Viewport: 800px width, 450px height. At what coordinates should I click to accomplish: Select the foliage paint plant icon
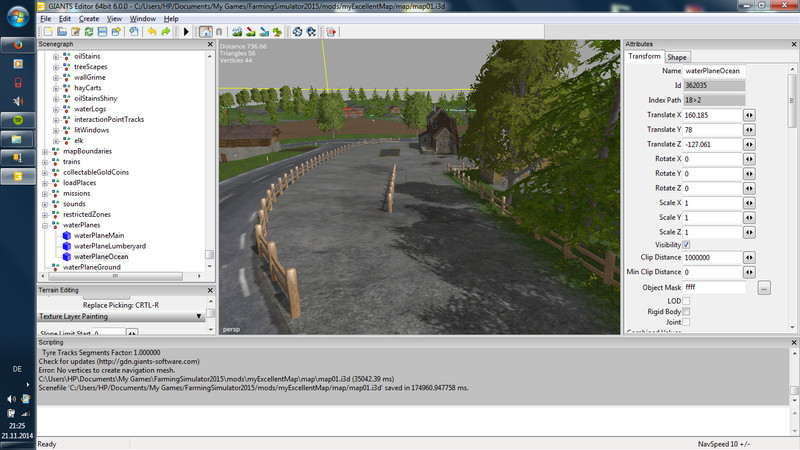pos(277,32)
